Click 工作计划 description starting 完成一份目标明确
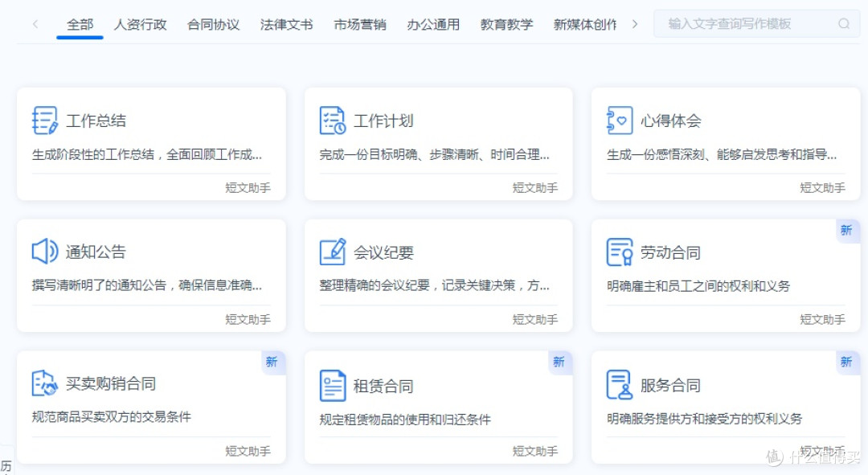The width and height of the screenshot is (868, 475). 435,154
